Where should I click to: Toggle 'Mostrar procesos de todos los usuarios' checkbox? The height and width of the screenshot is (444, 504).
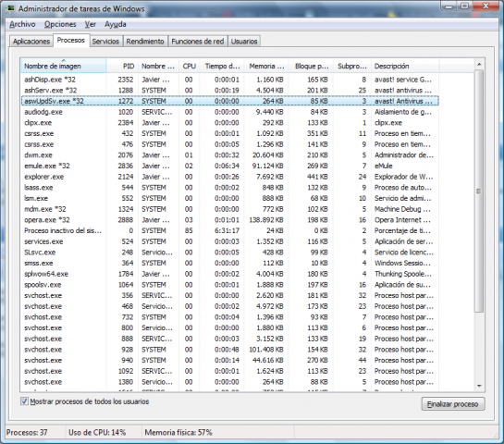(24, 401)
